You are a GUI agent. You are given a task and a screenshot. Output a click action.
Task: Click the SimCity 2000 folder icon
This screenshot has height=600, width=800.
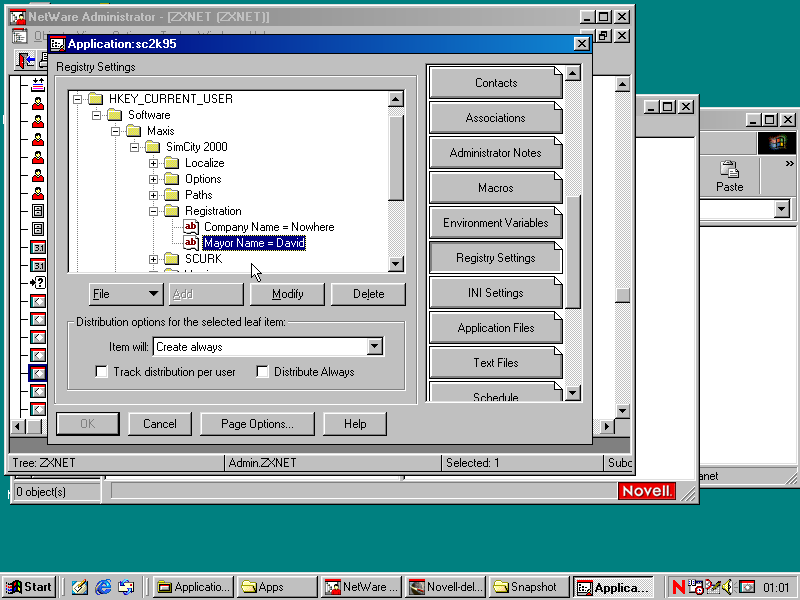pos(153,147)
